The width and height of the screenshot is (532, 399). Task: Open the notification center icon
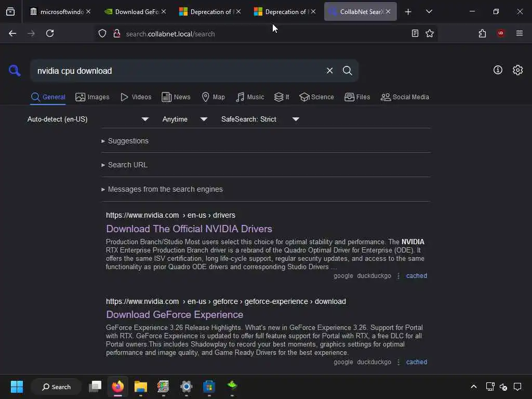click(517, 387)
